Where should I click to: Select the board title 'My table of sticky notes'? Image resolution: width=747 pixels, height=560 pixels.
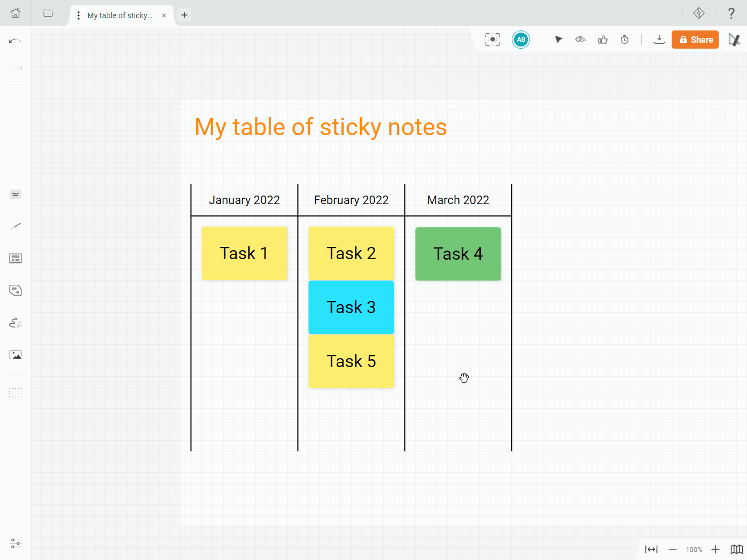[321, 128]
